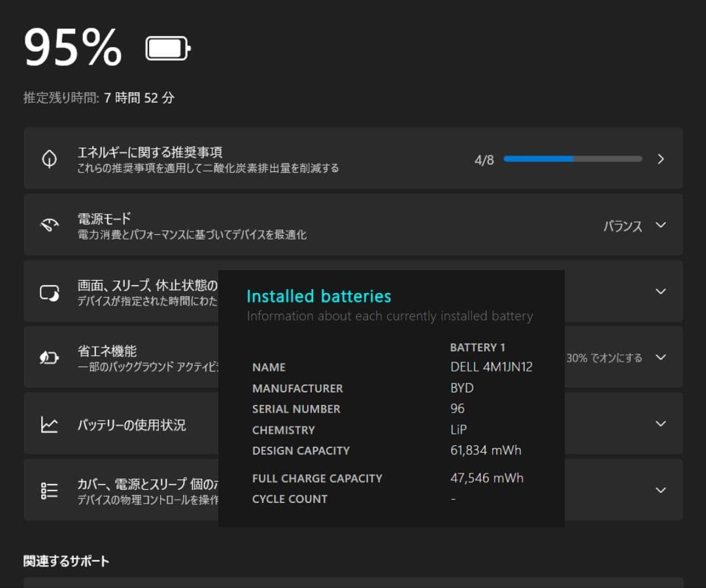The image size is (706, 588).
Task: Click the カバー、電源とスリープ controls icon
Action: pos(49,490)
